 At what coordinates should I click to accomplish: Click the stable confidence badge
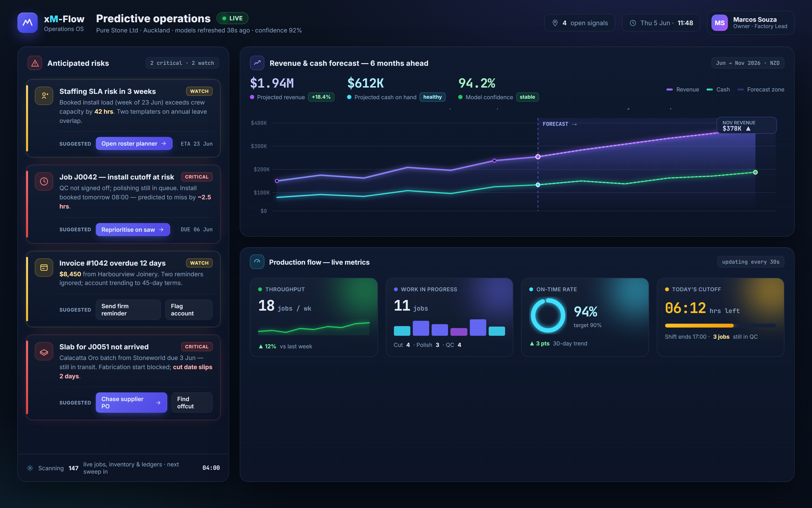click(x=528, y=97)
